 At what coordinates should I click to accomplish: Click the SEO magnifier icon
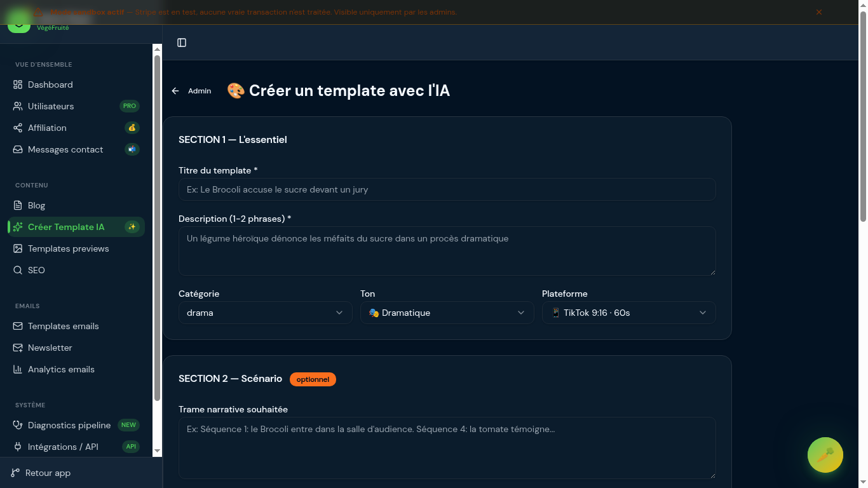[x=18, y=270]
